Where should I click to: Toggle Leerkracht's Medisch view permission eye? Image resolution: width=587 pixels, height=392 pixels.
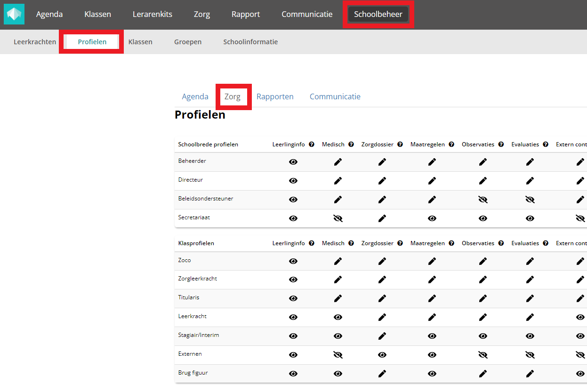click(x=338, y=317)
